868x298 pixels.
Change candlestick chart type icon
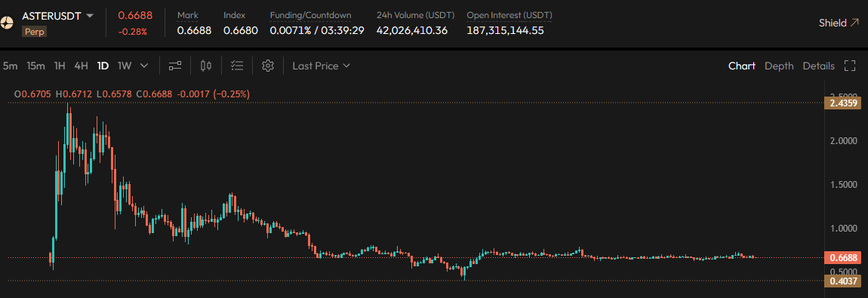click(206, 66)
